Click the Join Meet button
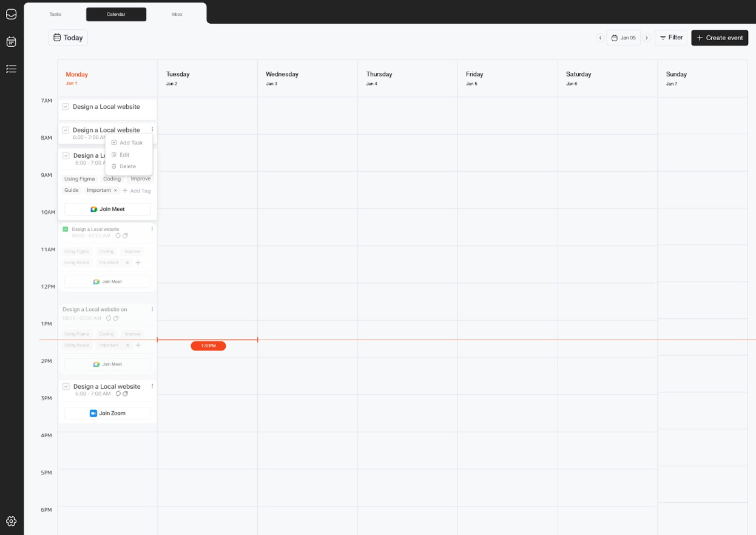 (107, 209)
